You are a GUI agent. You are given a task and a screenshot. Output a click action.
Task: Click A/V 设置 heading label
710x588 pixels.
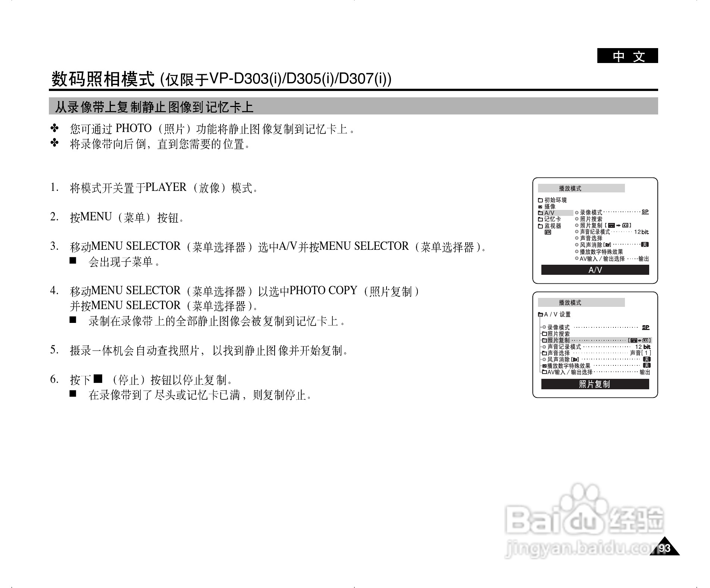557,314
